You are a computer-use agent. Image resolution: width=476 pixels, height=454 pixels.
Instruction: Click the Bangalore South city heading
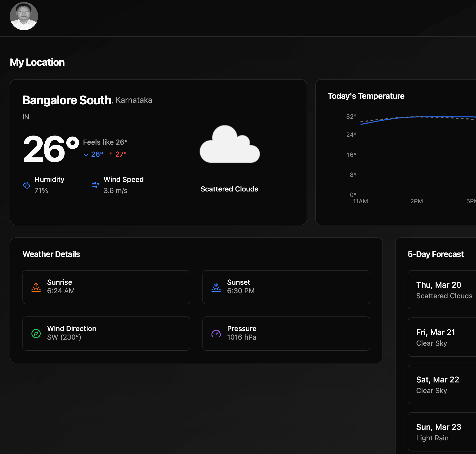67,100
